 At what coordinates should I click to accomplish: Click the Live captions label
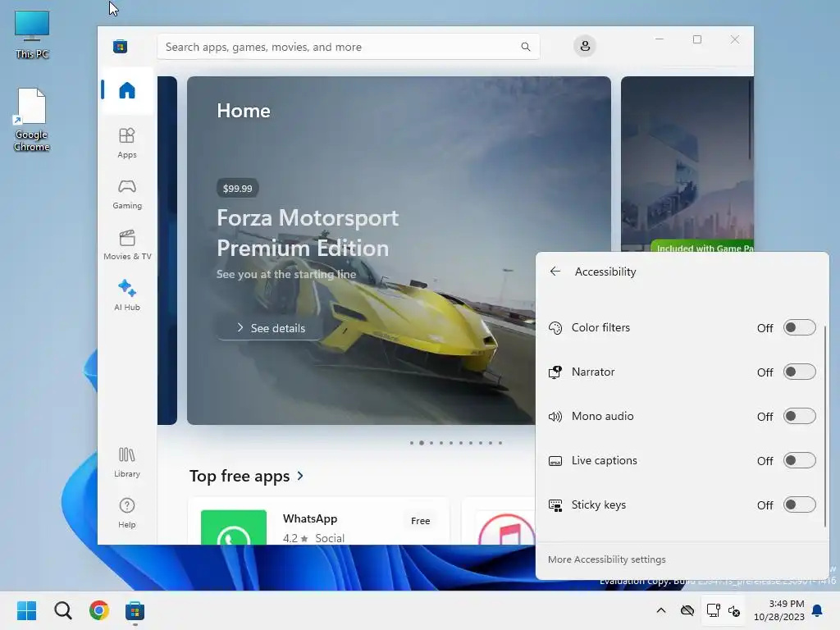click(605, 461)
